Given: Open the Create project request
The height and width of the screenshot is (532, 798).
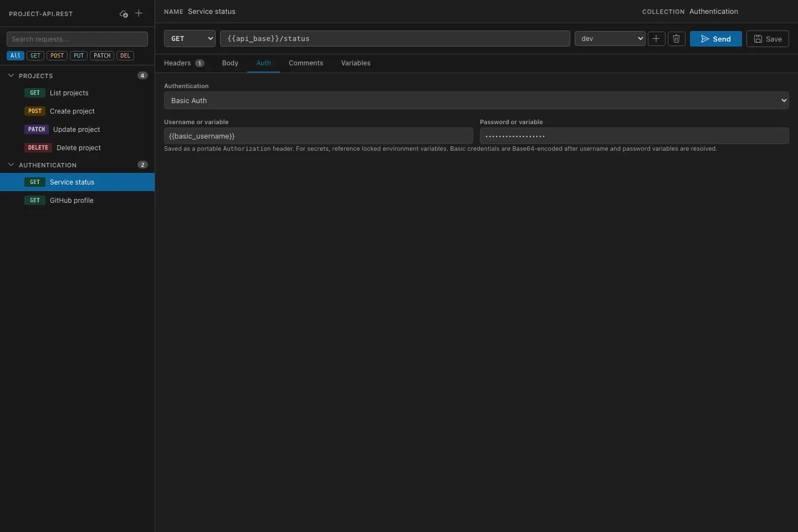Looking at the screenshot, I should pyautogui.click(x=77, y=111).
